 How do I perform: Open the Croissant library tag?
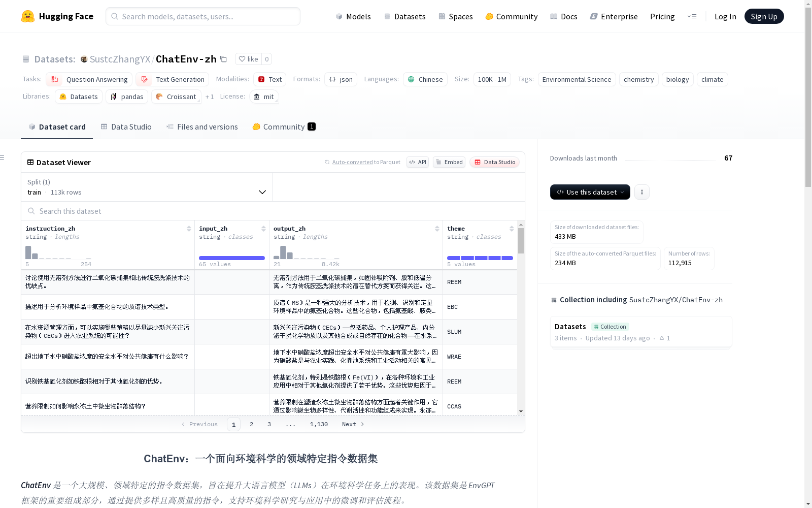[x=176, y=97]
